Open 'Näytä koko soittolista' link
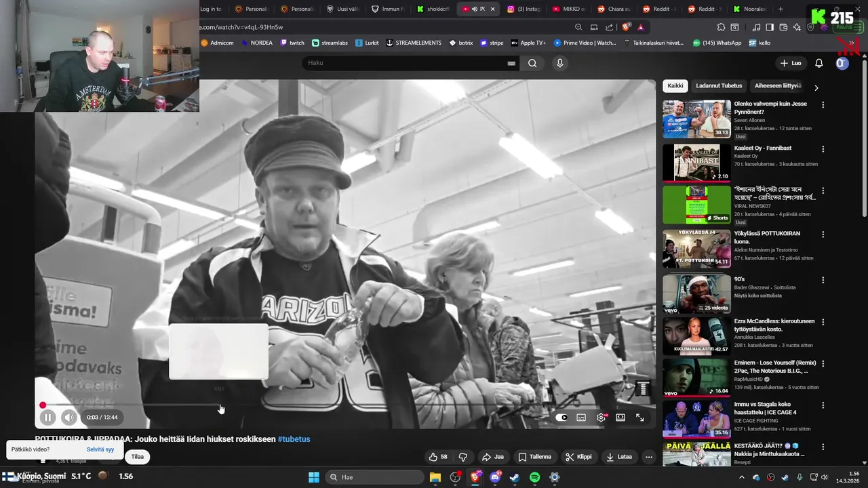868x488 pixels. pos(758,296)
